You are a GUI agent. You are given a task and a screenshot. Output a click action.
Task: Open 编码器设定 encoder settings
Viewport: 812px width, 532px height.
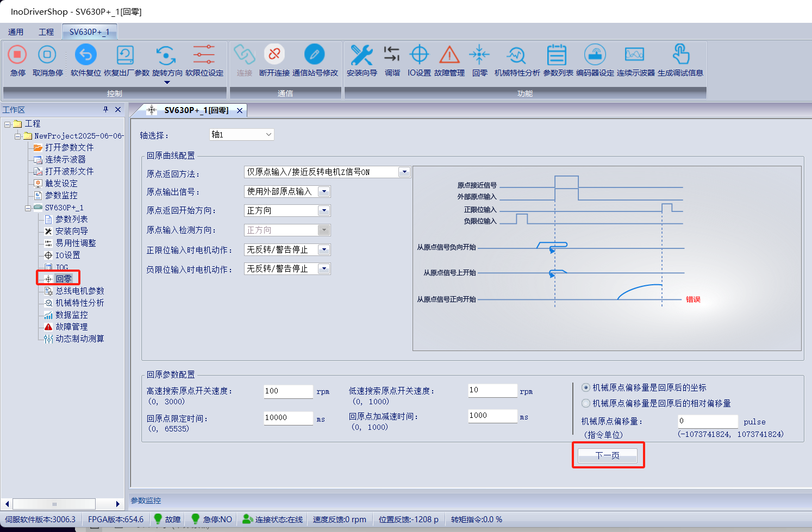[595, 55]
